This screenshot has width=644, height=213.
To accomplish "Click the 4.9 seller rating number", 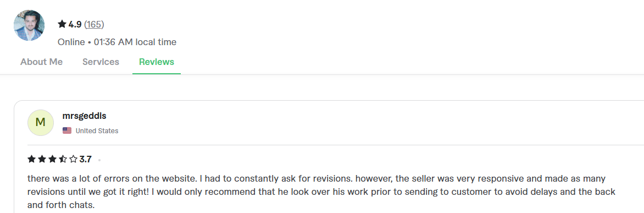I will (x=75, y=25).
